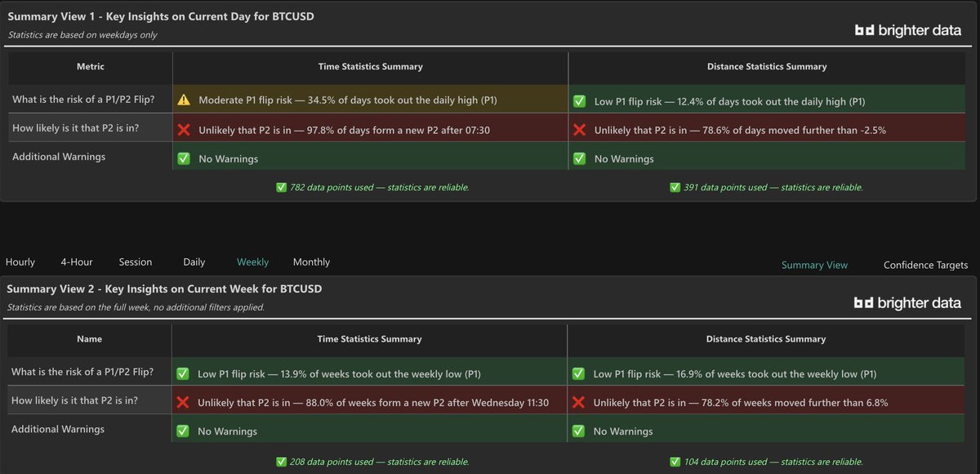Click green check next to 13.9% weekly low risk
Image resolution: width=980 pixels, height=474 pixels.
pos(183,373)
